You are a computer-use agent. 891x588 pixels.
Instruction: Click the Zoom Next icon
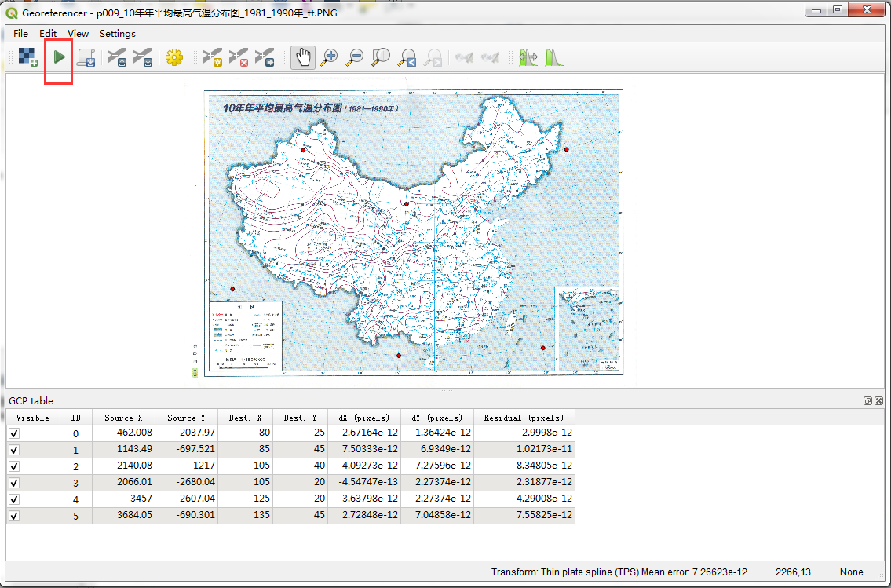[433, 57]
